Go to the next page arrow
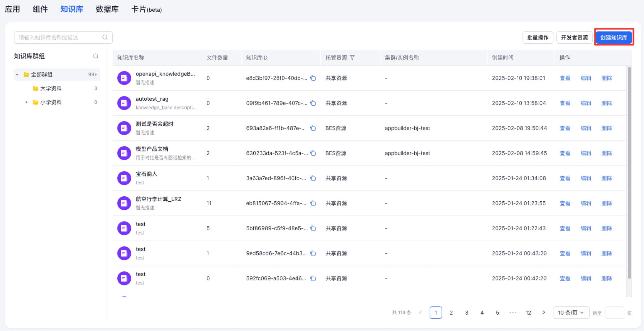 coord(544,312)
